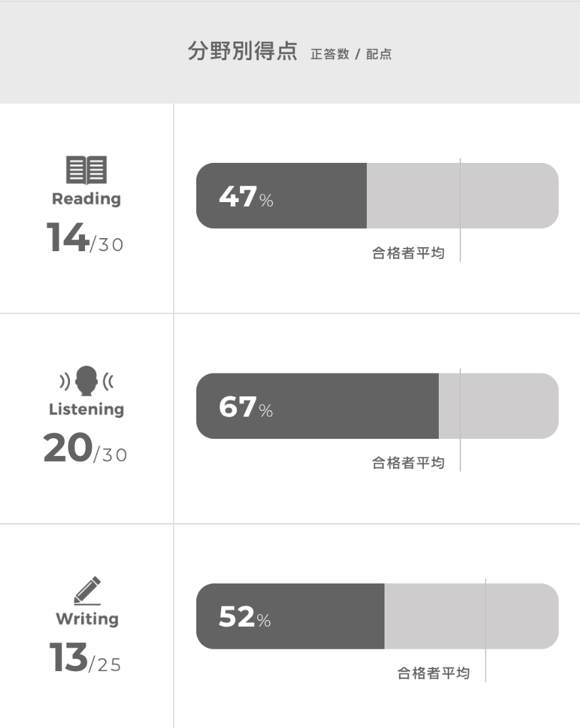
Task: Click the Reading score 14/30
Action: point(85,238)
